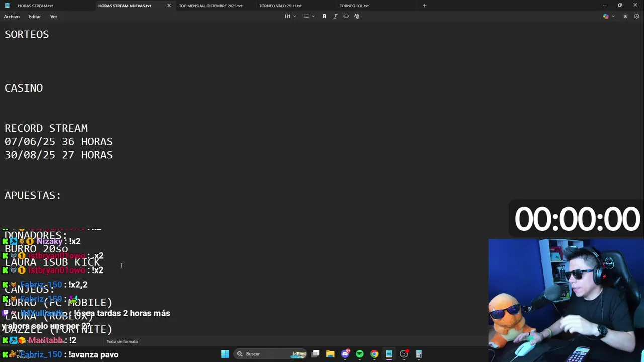Image resolution: width=644 pixels, height=362 pixels.
Task: Close the HORAS STREAM NUEVAS.txt tab
Action: point(169,6)
